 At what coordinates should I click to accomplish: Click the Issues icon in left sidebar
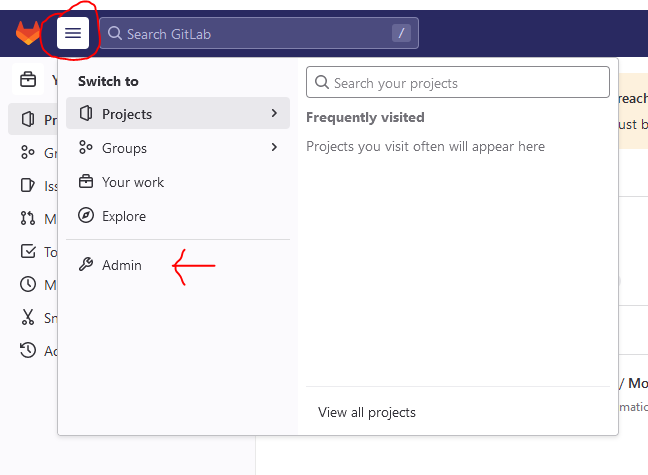pos(27,186)
